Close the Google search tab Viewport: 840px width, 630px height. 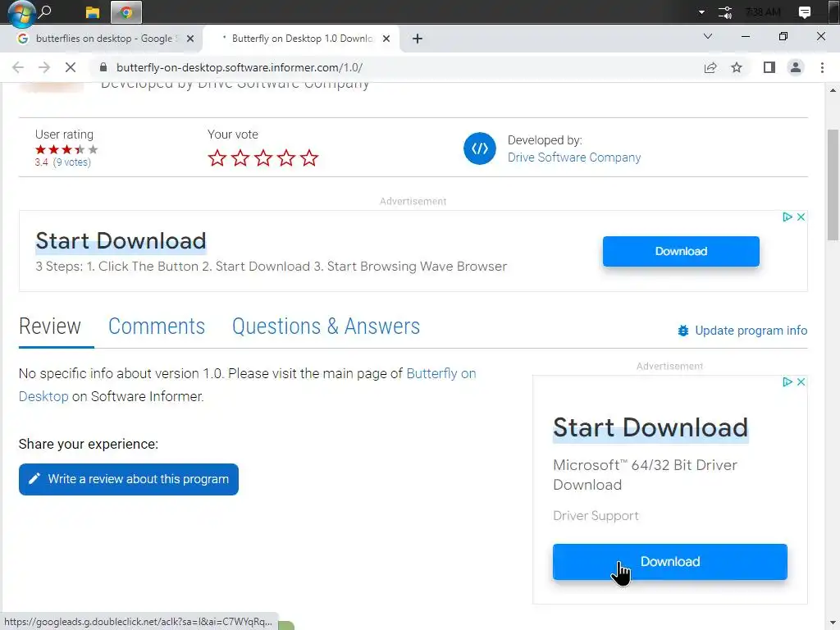190,39
